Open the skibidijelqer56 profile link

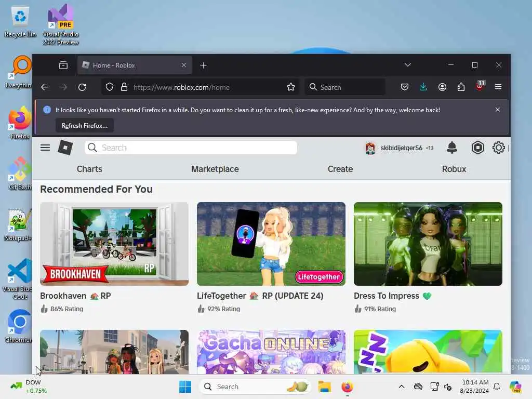(402, 148)
